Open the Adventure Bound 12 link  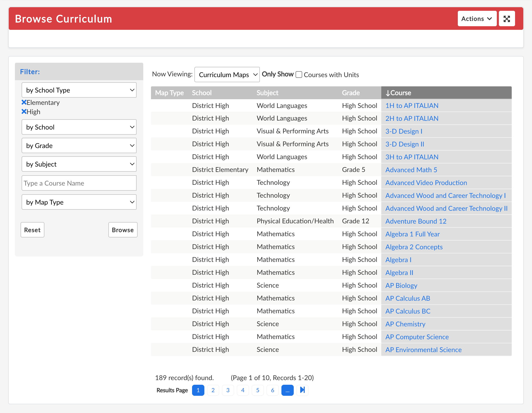coord(416,221)
